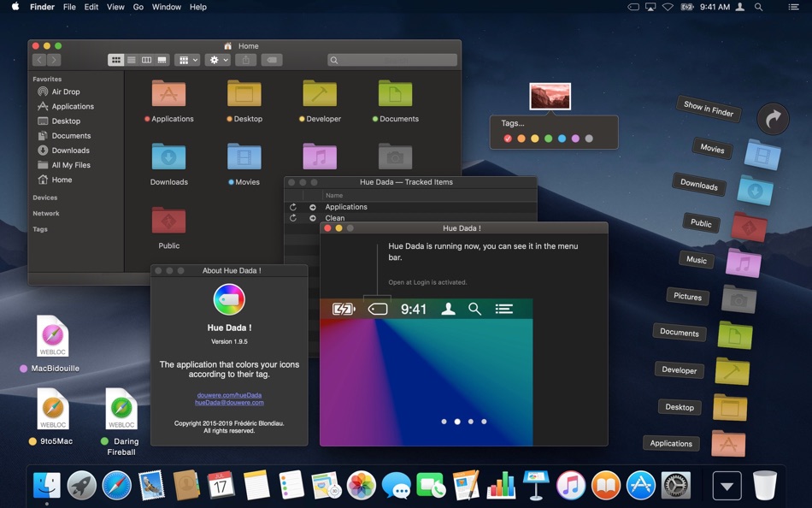Open the purple Music folder in Finder
The width and height of the screenshot is (812, 508).
[320, 157]
